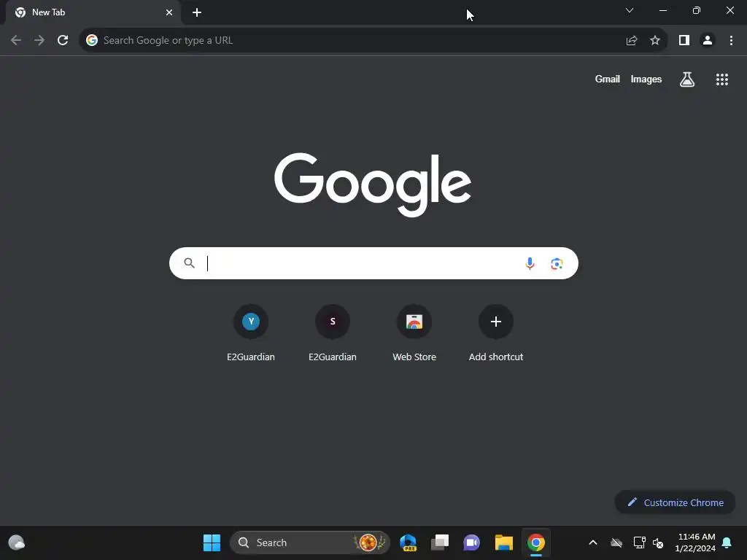Image resolution: width=747 pixels, height=560 pixels.
Task: Open the Windows Start menu
Action: (212, 542)
